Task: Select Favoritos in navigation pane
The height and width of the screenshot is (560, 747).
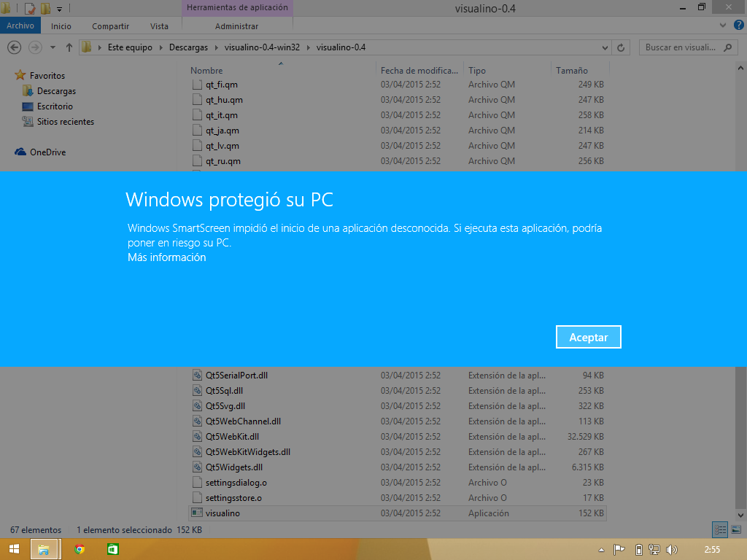Action: point(47,75)
